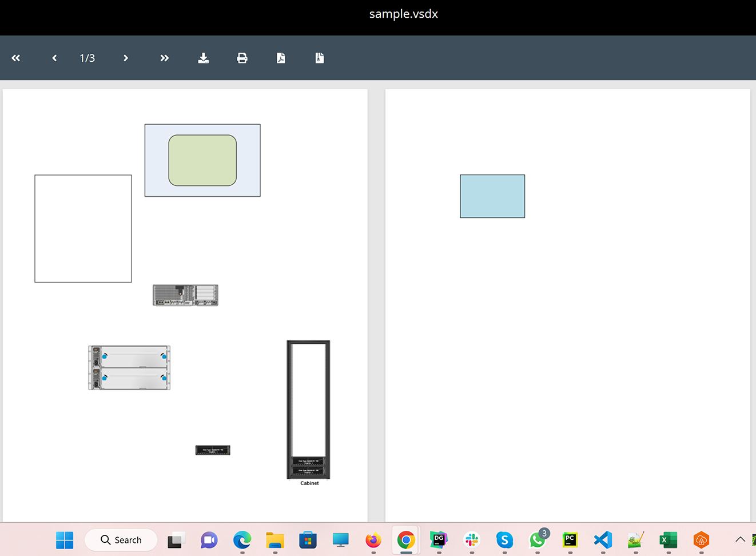Go back to the previous page
756x556 pixels.
point(54,58)
